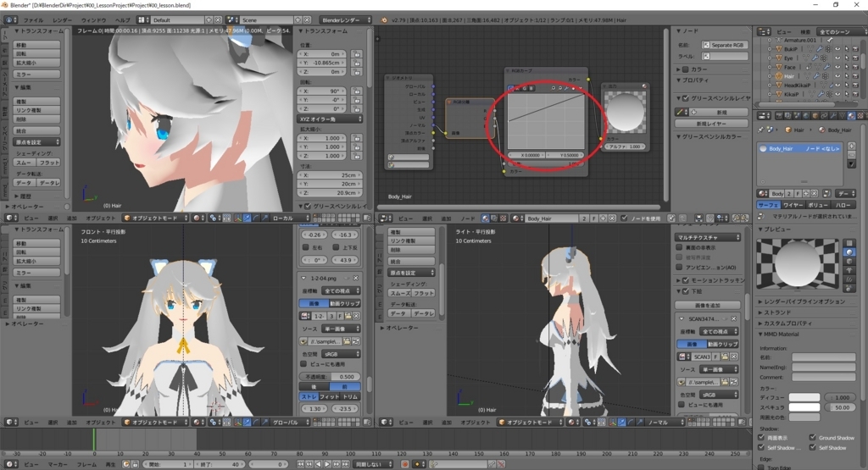The height and width of the screenshot is (470, 868).
Task: Toggle the ノードを使用 checkbox in node editor
Action: (x=625, y=218)
